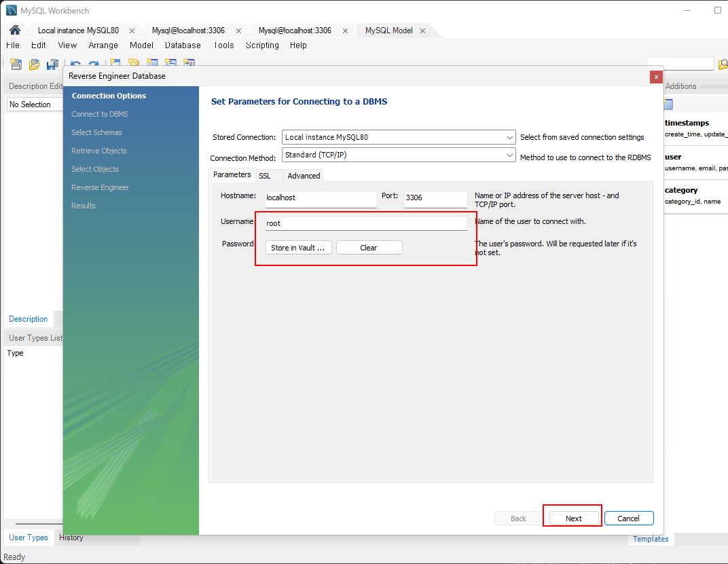Click the table icon under Additions panel
This screenshot has width=728, height=564.
(668, 104)
